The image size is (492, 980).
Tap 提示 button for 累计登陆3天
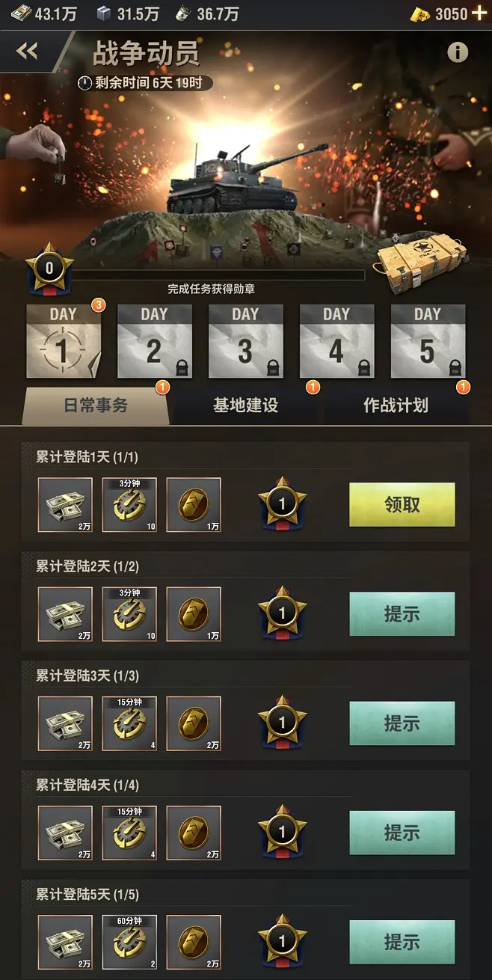[402, 723]
